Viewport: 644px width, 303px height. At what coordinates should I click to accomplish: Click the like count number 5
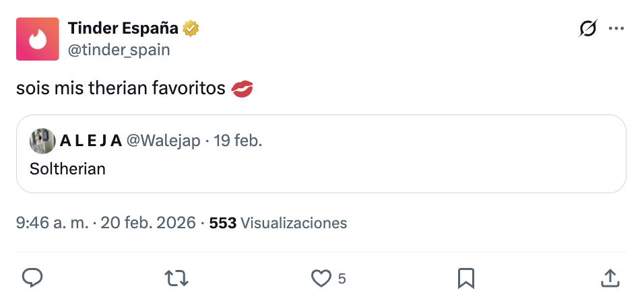(x=342, y=278)
